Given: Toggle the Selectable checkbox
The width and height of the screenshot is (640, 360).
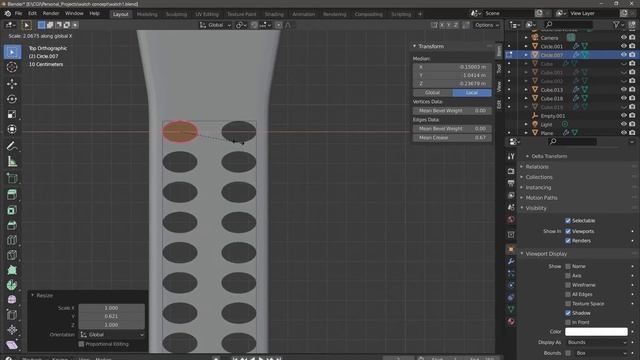Looking at the screenshot, I should click(568, 221).
